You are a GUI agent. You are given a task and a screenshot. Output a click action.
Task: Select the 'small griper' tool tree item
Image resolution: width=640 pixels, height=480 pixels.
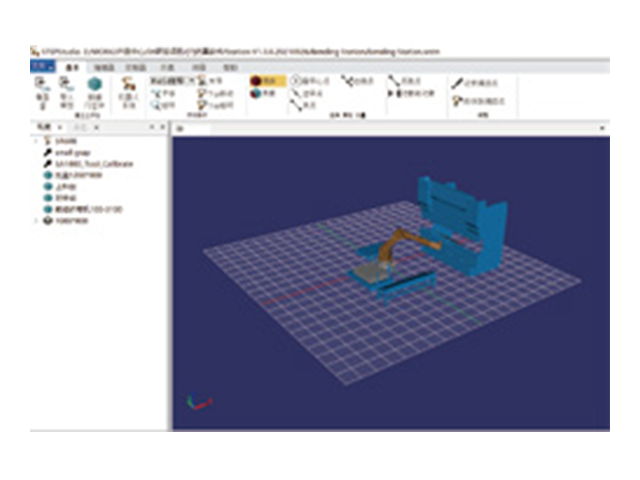(x=72, y=153)
